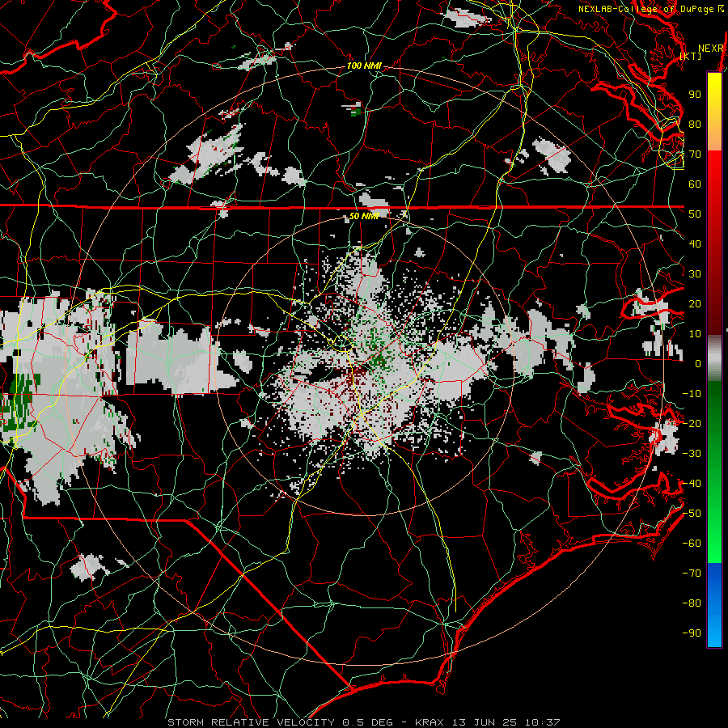The width and height of the screenshot is (728, 728).
Task: Click the -10 value on the velocity scale
Action: pos(692,394)
